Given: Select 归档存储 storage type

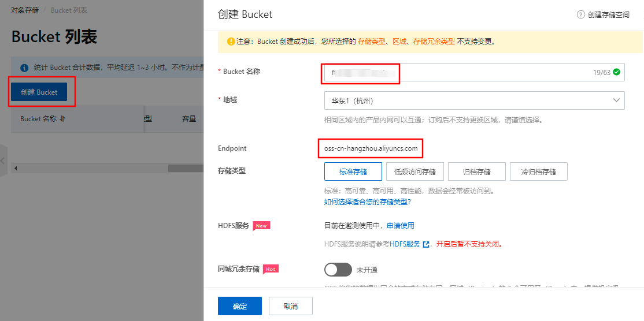Looking at the screenshot, I should coord(476,171).
